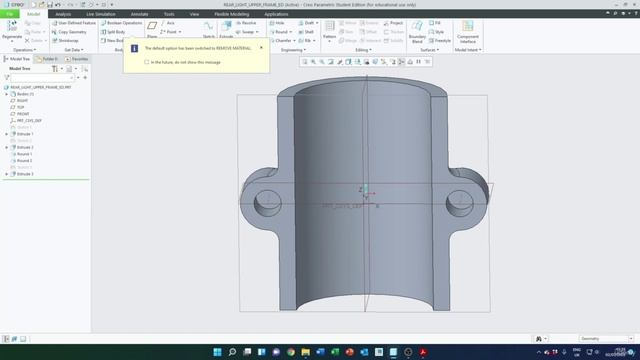The height and width of the screenshot is (360, 640).
Task: Expand Extrude 3 in model tree
Action: click(x=7, y=174)
